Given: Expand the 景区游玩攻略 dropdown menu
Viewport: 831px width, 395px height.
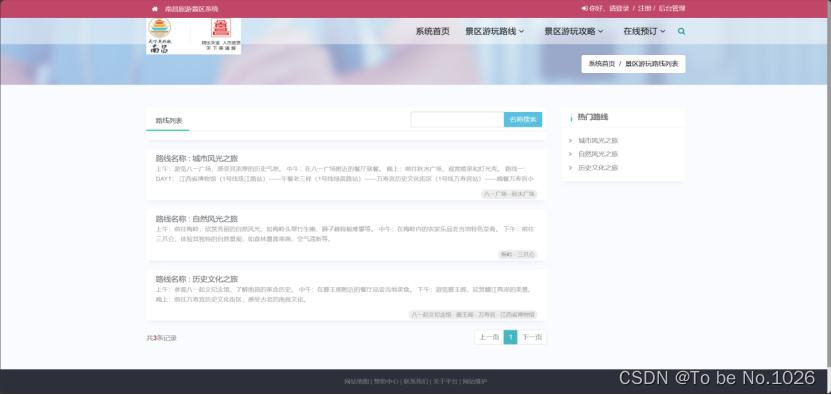Looking at the screenshot, I should pos(574,31).
